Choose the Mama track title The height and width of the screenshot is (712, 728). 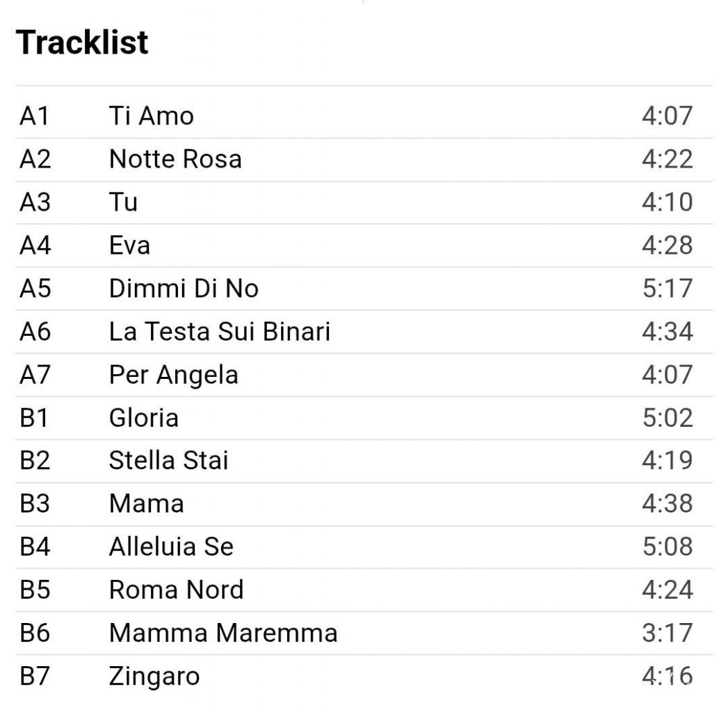[146, 504]
